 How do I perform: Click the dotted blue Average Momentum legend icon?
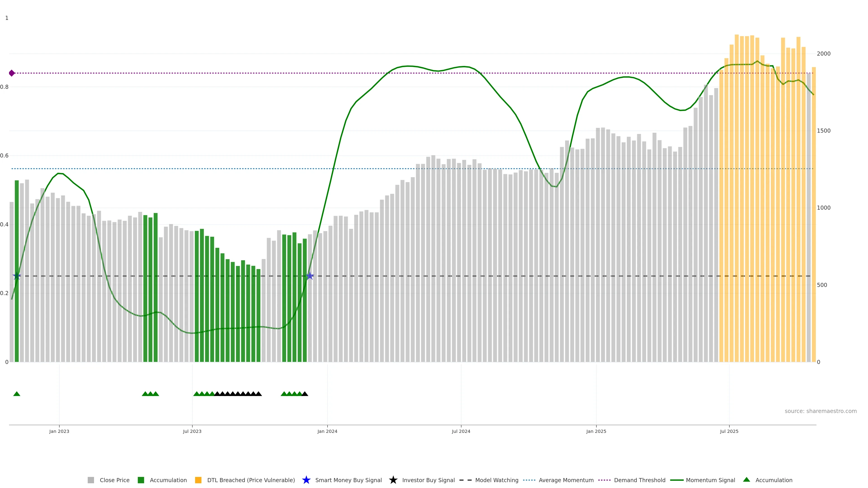(529, 480)
